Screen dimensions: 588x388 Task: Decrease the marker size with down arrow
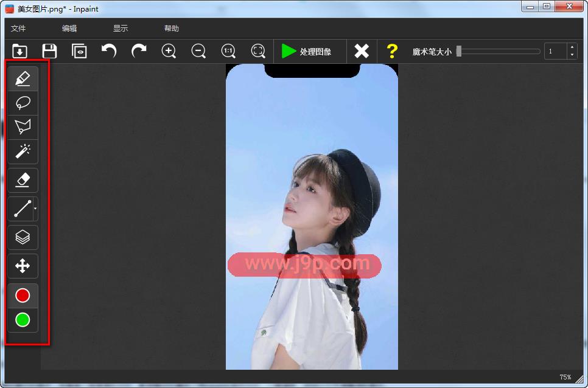(x=572, y=55)
